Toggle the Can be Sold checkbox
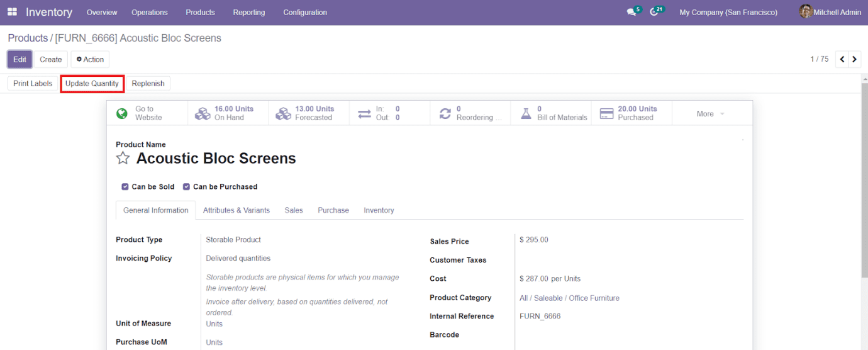 point(125,187)
